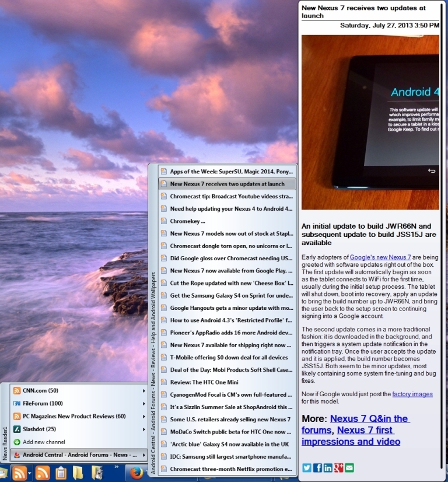Click document icon beside 'Arctic blue Galaxy S4' headline
The image size is (448, 482).
(164, 444)
